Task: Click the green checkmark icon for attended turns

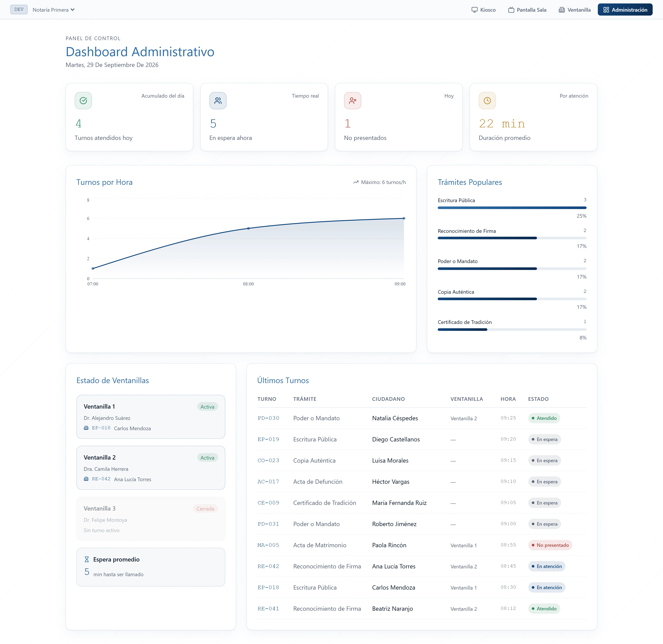Action: pos(83,100)
